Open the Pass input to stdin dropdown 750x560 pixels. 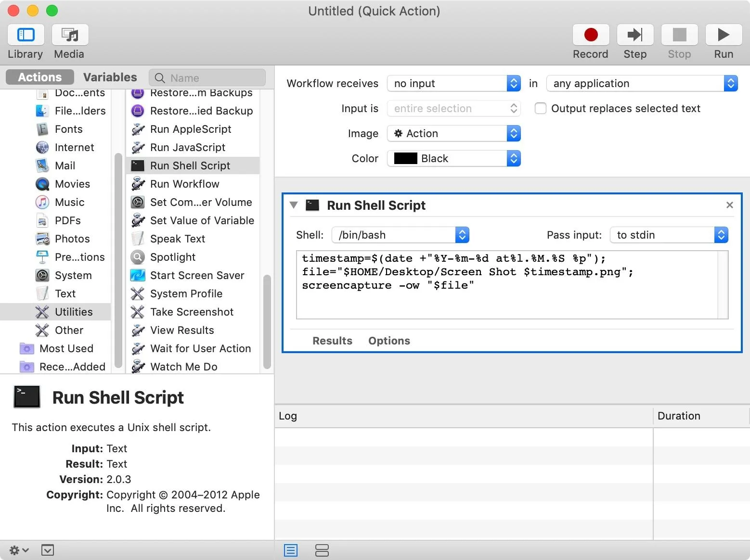point(669,235)
